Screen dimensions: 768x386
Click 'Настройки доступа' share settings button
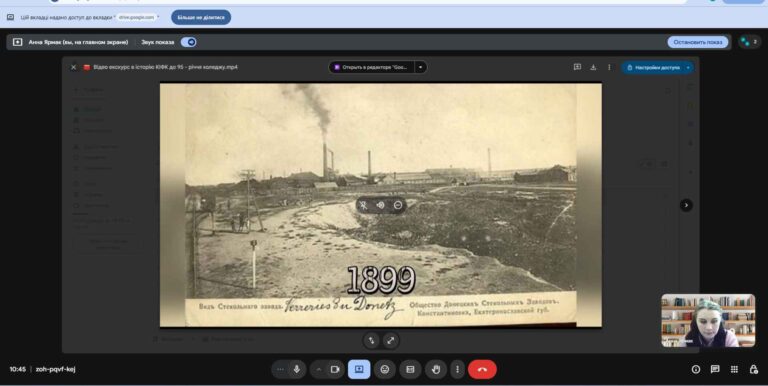pyautogui.click(x=657, y=68)
